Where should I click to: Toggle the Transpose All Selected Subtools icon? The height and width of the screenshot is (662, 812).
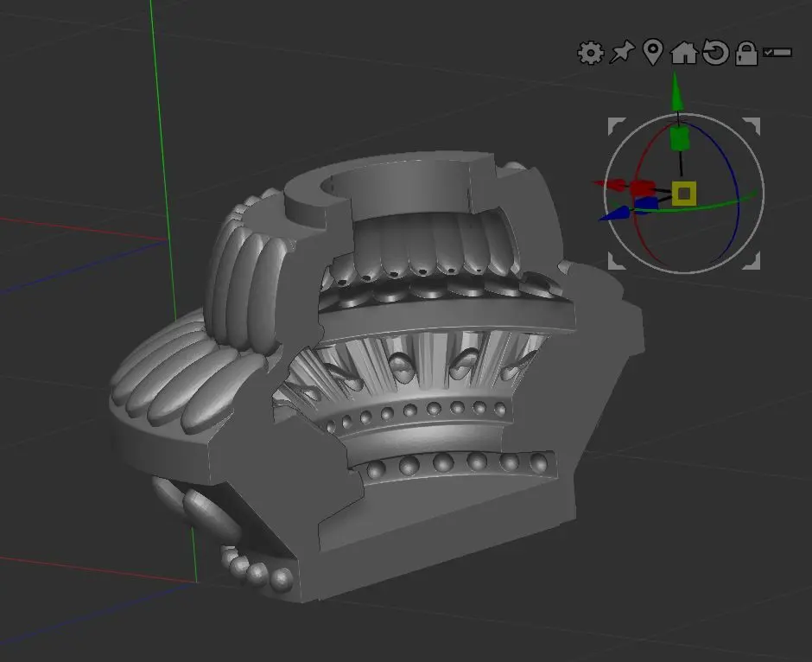(777, 54)
